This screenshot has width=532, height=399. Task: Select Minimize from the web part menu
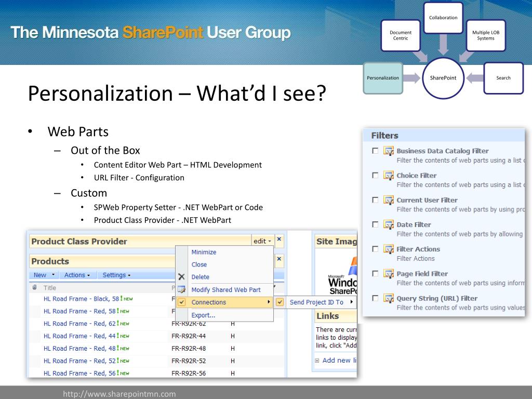[204, 252]
